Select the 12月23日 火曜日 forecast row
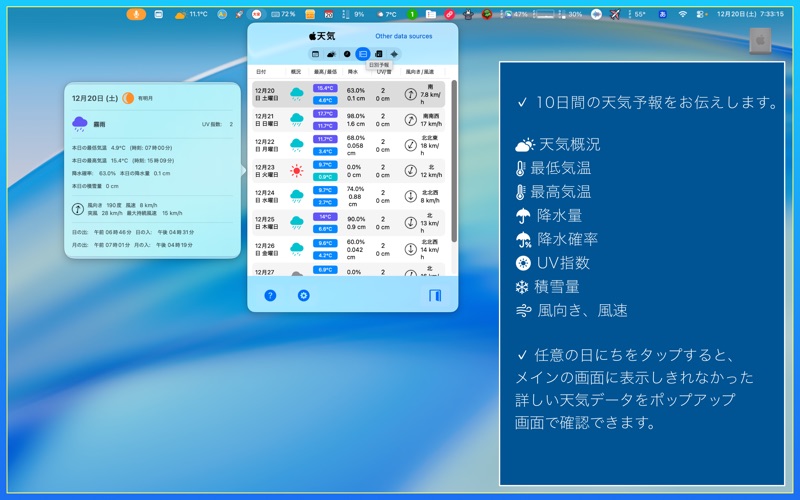The image size is (800, 500). (x=348, y=171)
